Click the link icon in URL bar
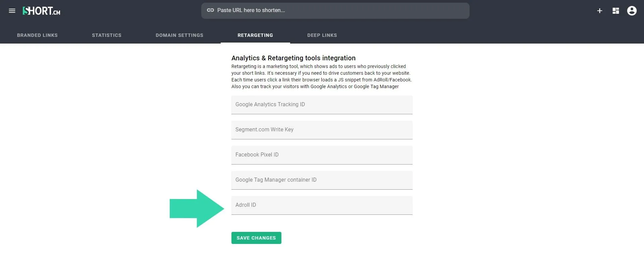 point(210,10)
